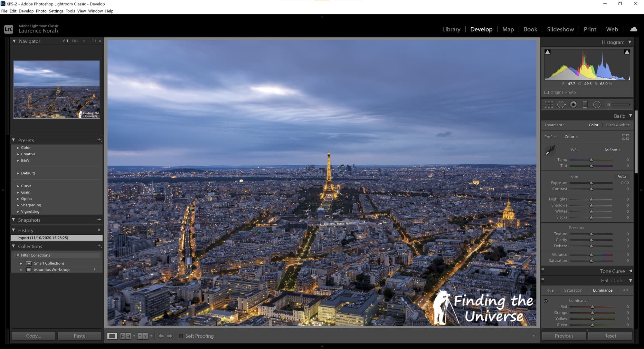
Task: Collapse the Basic panel
Action: click(x=630, y=116)
